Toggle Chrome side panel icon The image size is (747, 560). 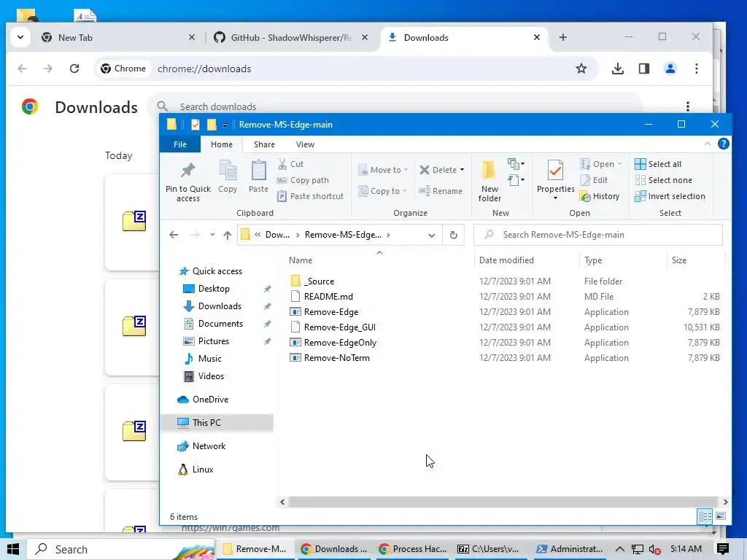coord(644,69)
